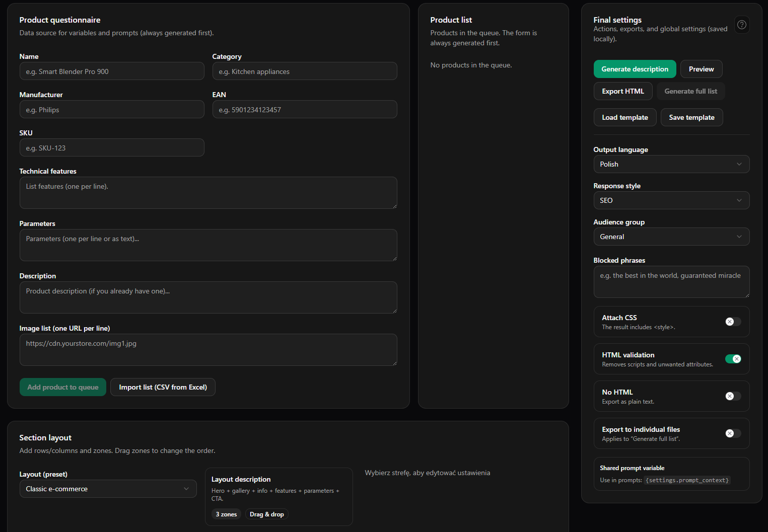Click Import list (CSV from Excel)
The height and width of the screenshot is (532, 768).
(163, 387)
